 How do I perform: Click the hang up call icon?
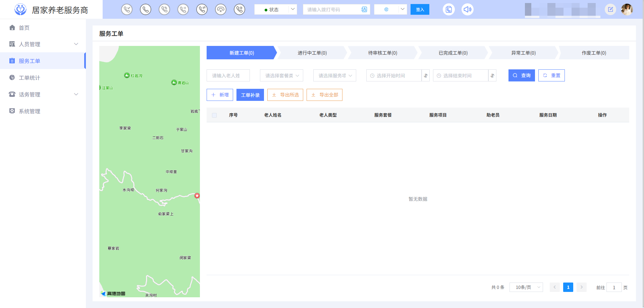pyautogui.click(x=221, y=9)
